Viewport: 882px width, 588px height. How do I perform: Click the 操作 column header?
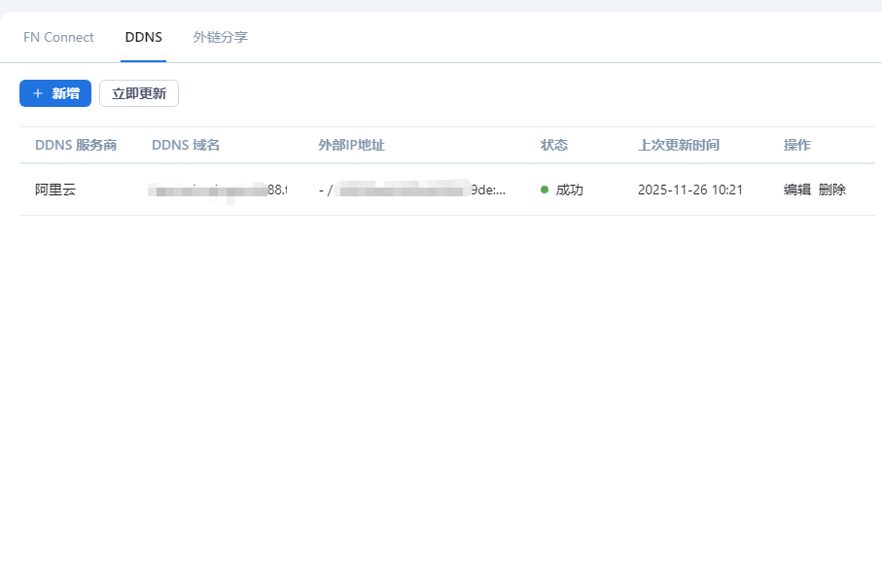tap(797, 145)
